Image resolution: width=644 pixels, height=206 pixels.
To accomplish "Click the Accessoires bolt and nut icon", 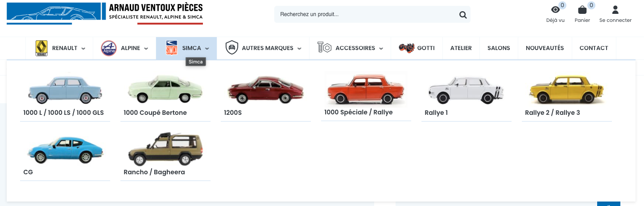I will pos(324,47).
